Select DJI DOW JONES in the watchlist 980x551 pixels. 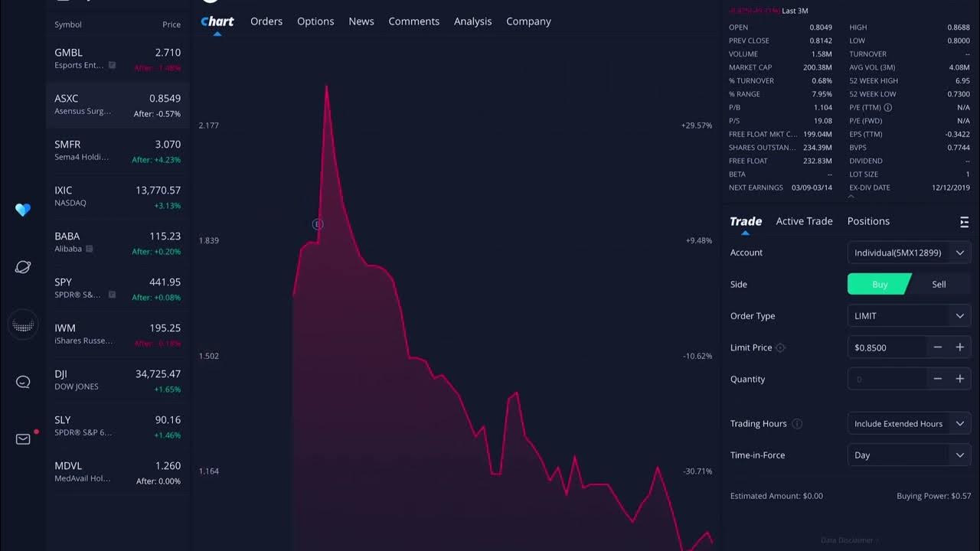[118, 380]
